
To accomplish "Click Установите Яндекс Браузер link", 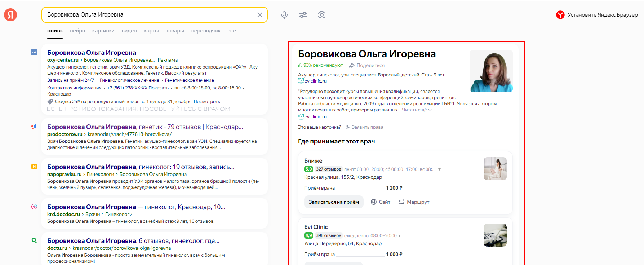I will point(603,15).
